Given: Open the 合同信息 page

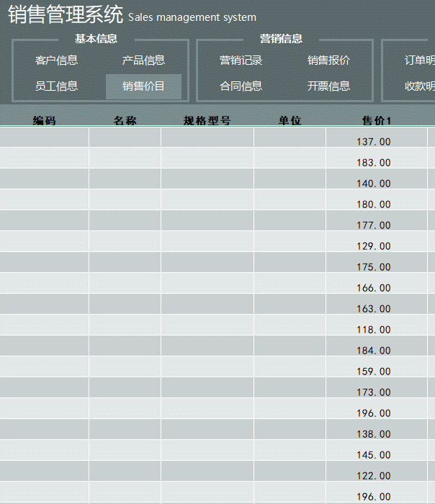Looking at the screenshot, I should click(x=241, y=86).
